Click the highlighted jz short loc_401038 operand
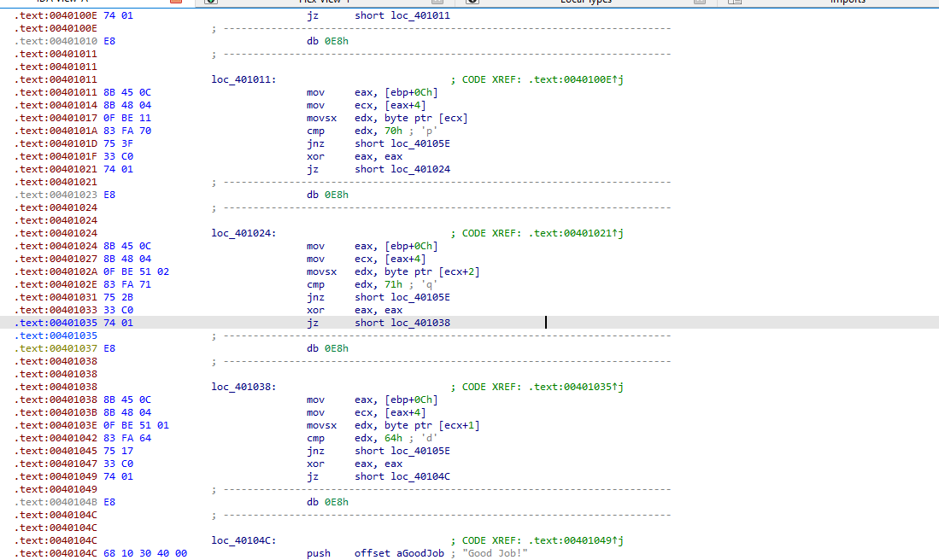 click(x=420, y=323)
